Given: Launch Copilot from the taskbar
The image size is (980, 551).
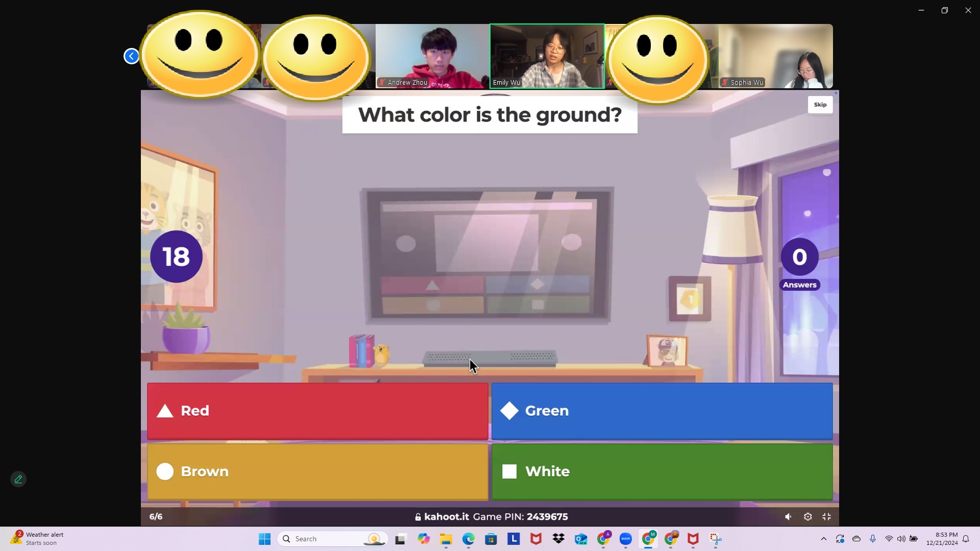Looking at the screenshot, I should pos(424,539).
